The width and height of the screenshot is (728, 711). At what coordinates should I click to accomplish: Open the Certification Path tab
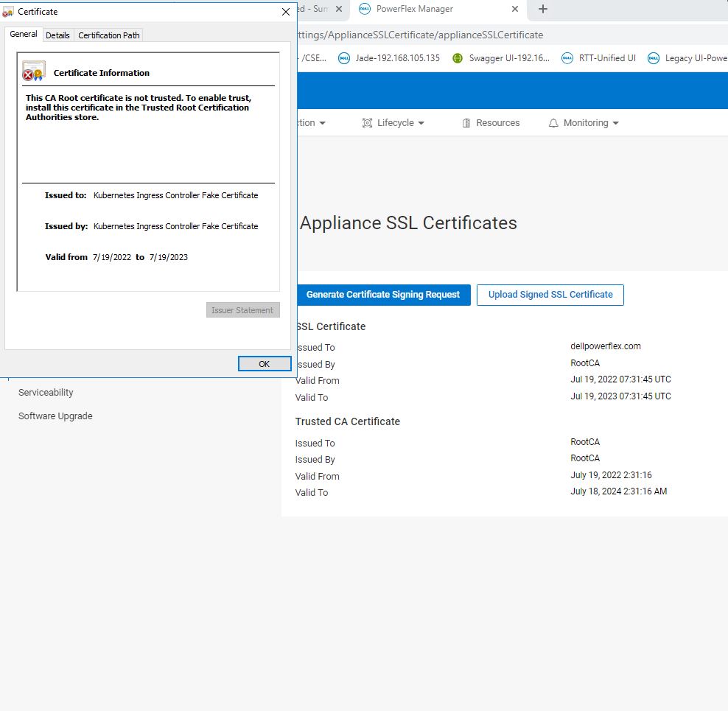click(108, 35)
